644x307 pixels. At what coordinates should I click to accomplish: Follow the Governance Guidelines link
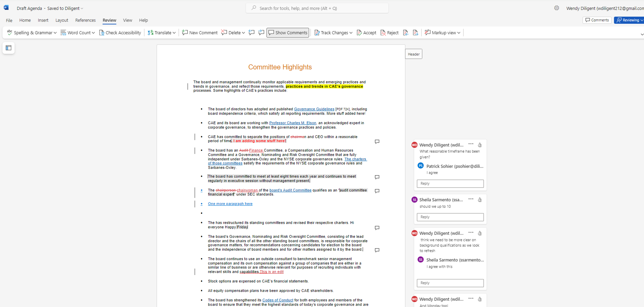[314, 109]
